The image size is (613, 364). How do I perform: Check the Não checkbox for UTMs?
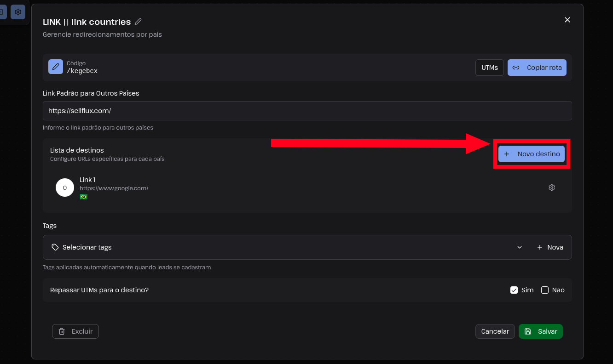click(545, 290)
